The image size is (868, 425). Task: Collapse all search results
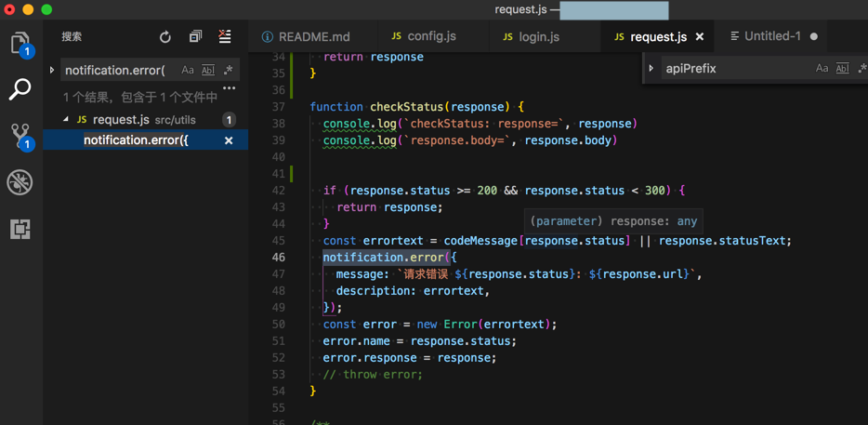[195, 37]
